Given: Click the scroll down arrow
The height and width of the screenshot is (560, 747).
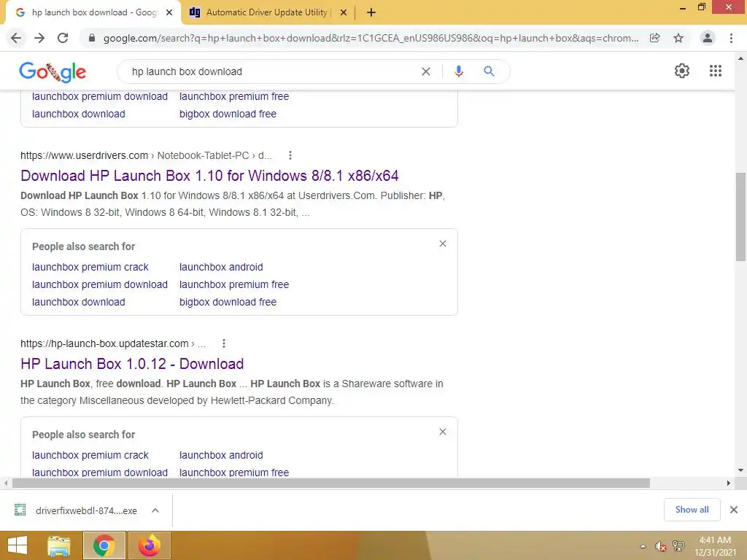Looking at the screenshot, I should 740,470.
